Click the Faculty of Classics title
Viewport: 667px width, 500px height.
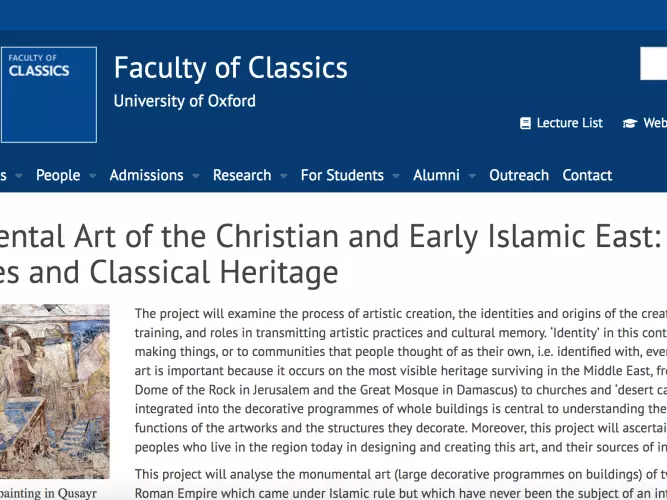(x=231, y=68)
